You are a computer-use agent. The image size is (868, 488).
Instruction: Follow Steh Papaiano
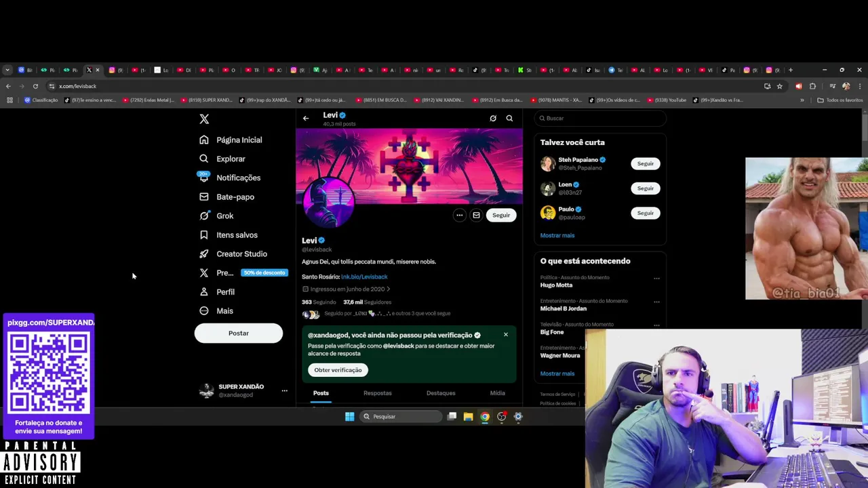click(x=646, y=163)
